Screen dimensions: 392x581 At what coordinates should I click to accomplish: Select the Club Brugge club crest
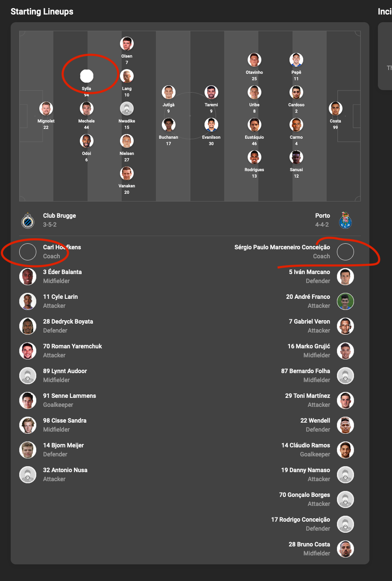click(x=28, y=219)
